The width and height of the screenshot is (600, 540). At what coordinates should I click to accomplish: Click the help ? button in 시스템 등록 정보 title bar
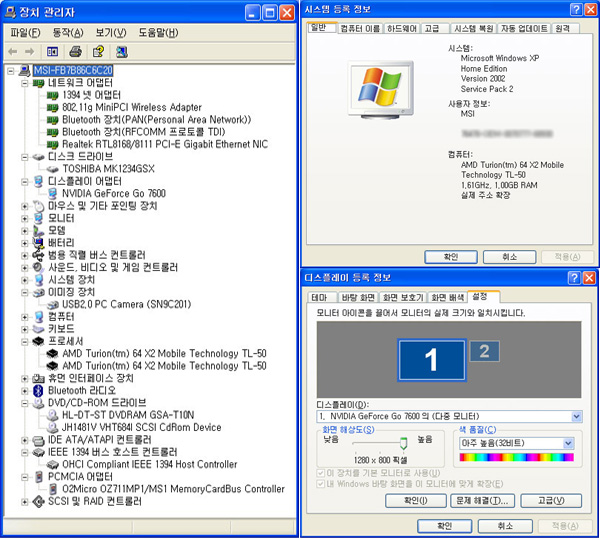576,9
